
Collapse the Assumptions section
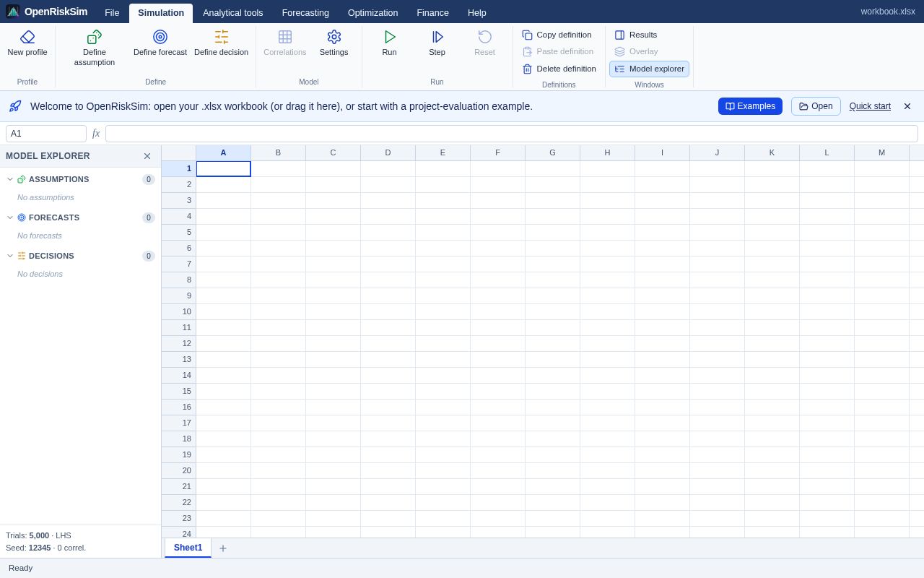10,179
